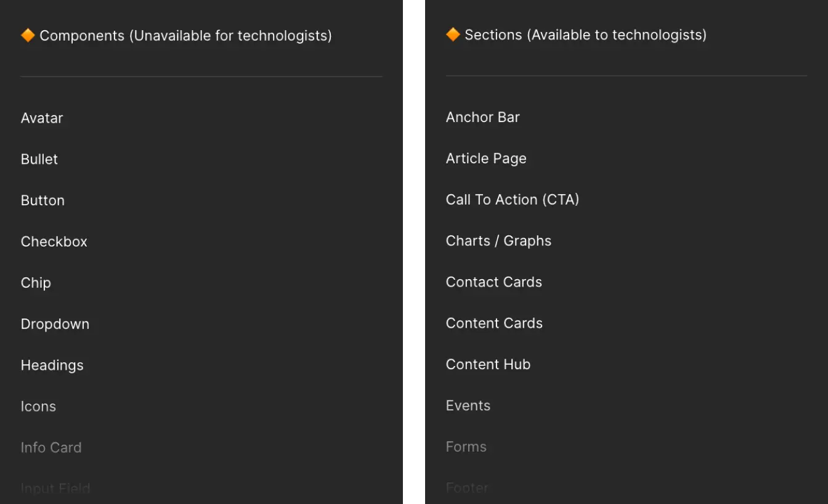Open the Avatar component page
Viewport: 828px width, 504px height.
42,118
